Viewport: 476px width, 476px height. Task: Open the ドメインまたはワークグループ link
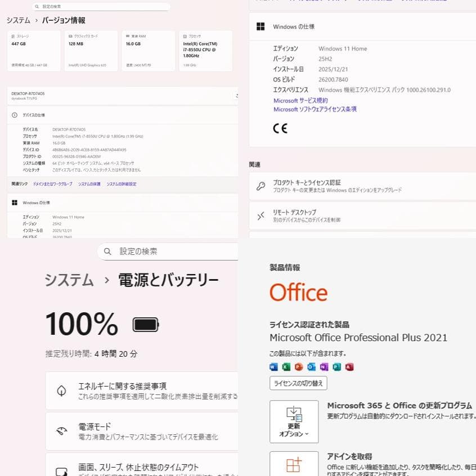52,184
